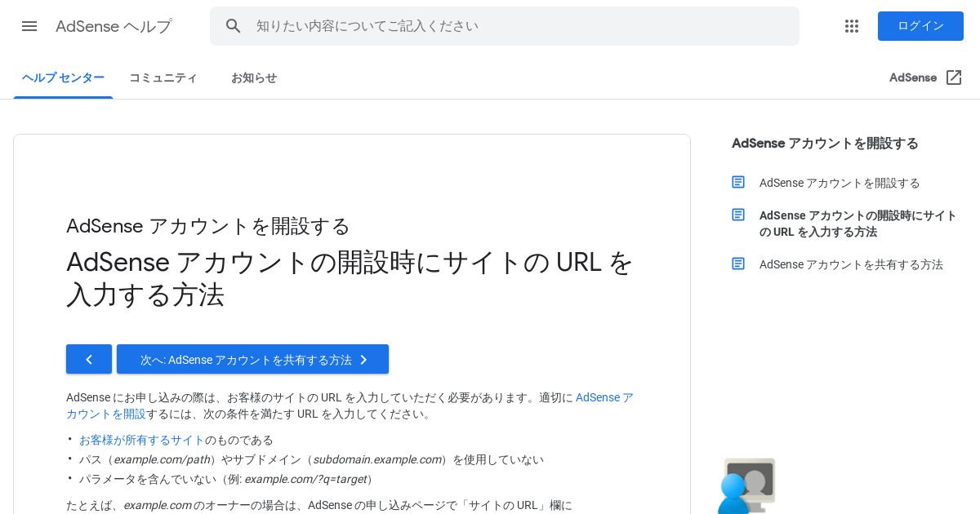This screenshot has height=514, width=980.
Task: Click text subdomain.example.com
Action: (x=377, y=459)
